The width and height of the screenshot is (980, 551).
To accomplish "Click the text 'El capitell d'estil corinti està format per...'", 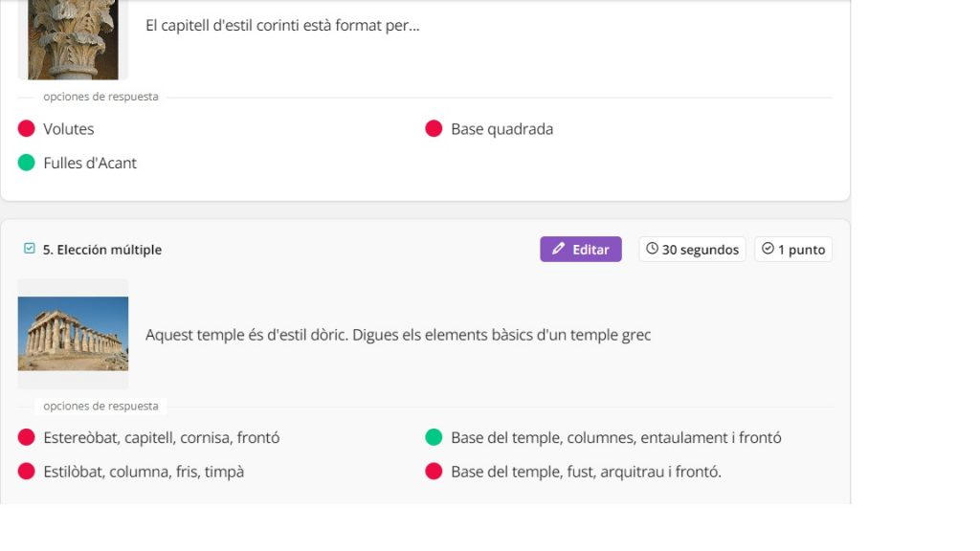I will [282, 26].
